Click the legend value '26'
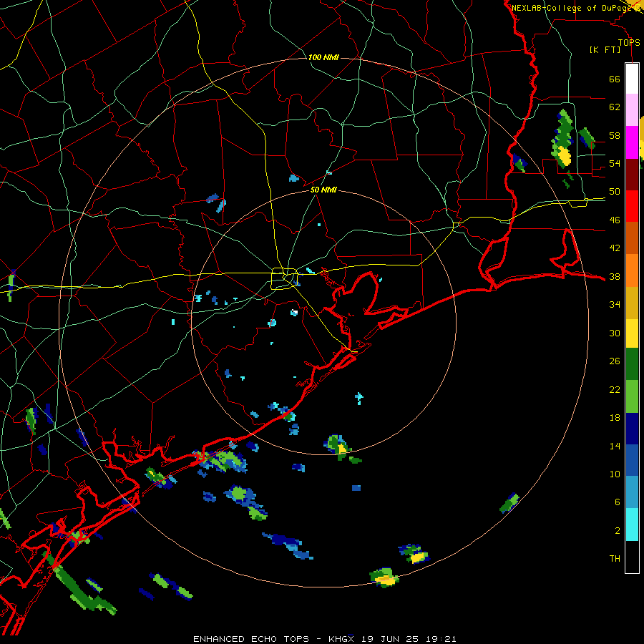 615,361
